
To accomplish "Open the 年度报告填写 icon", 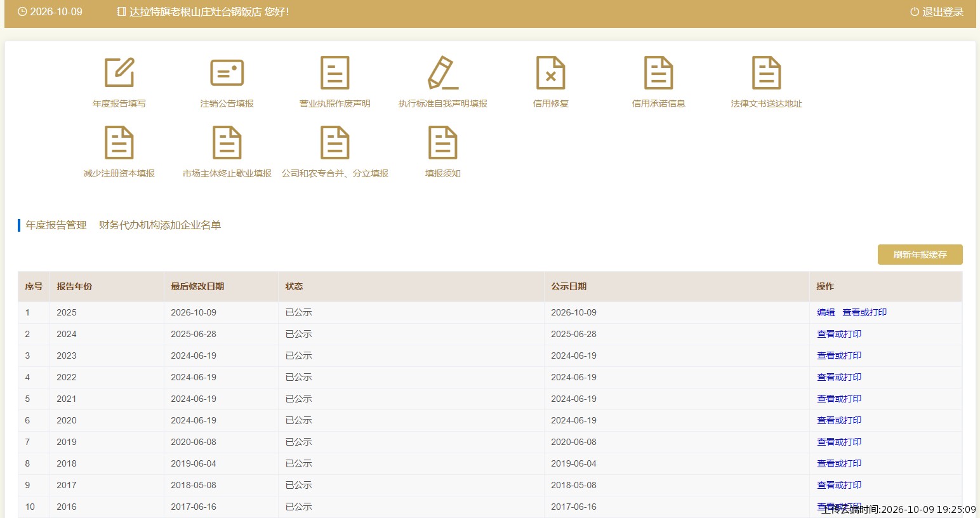I will pyautogui.click(x=119, y=72).
